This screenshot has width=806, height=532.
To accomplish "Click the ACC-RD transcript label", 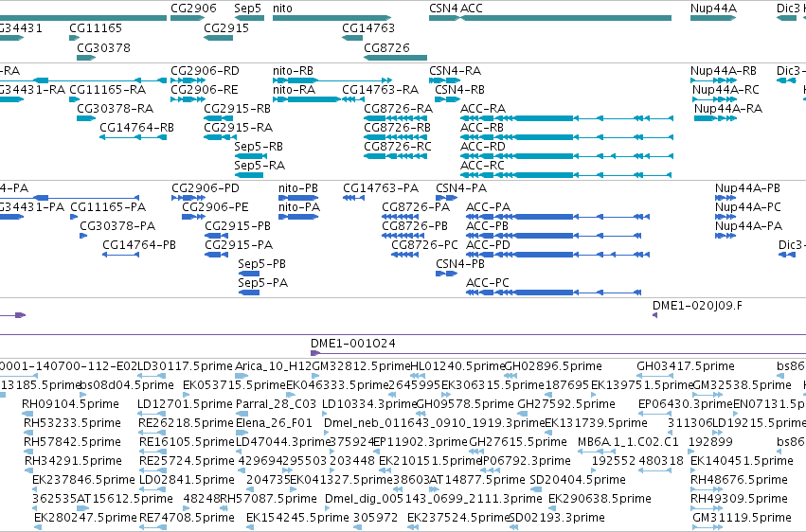I will (x=483, y=147).
